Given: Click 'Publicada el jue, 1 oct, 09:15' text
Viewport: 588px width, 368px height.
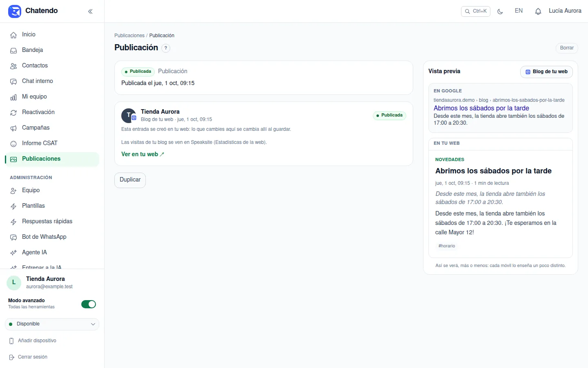Looking at the screenshot, I should (x=158, y=83).
